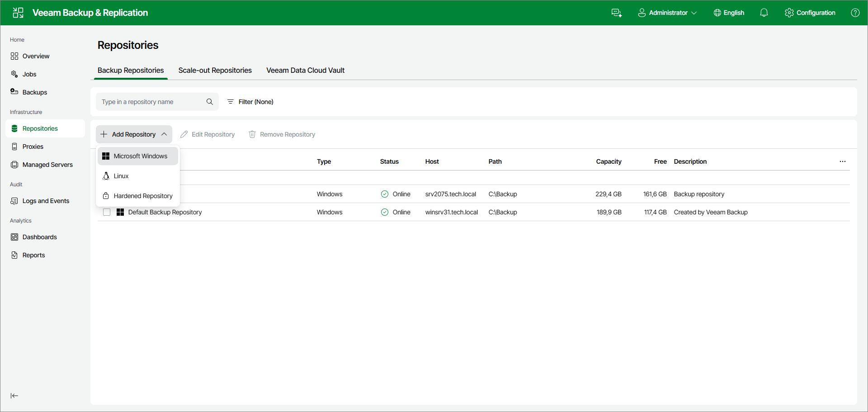
Task: Open the help question mark icon
Action: point(855,13)
